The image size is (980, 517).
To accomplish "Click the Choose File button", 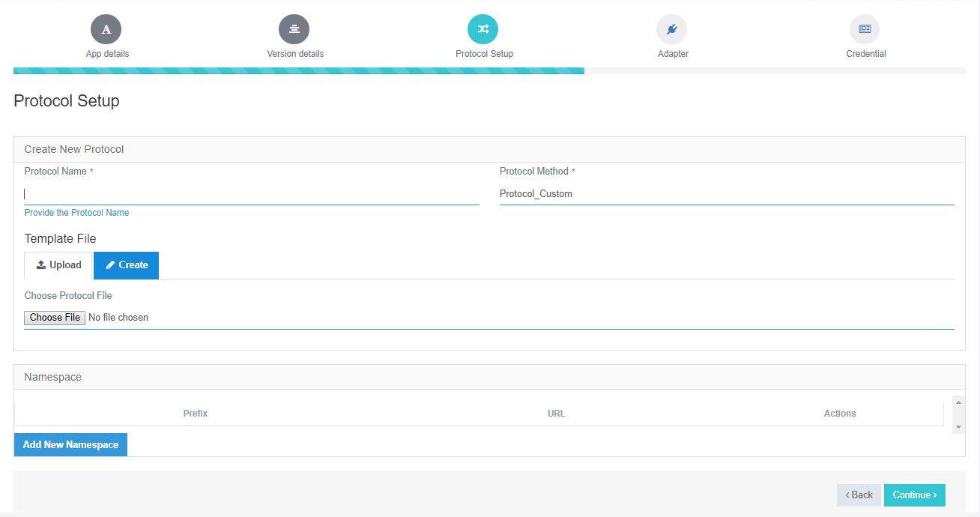I will tap(54, 317).
